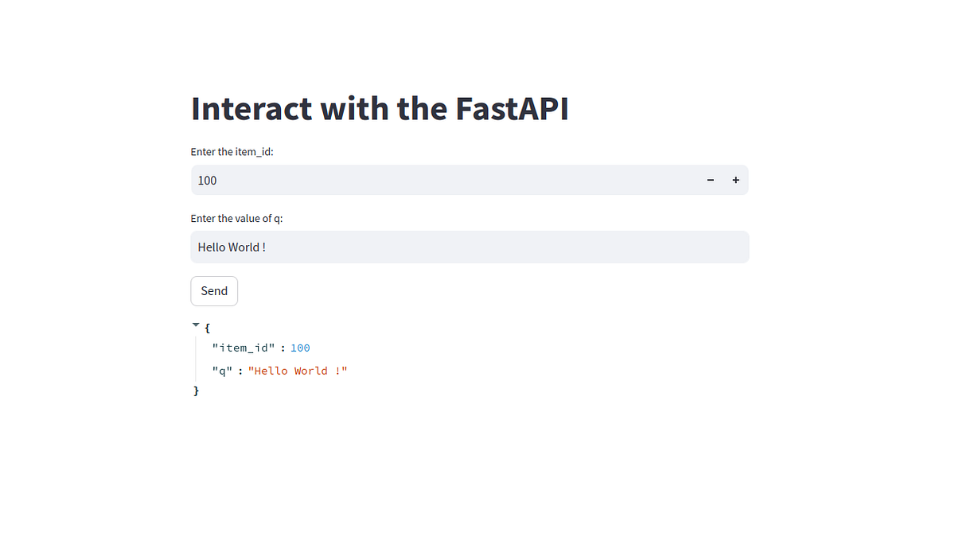Click the increment control on the number stepper
The height and width of the screenshot is (560, 955).
coord(735,180)
